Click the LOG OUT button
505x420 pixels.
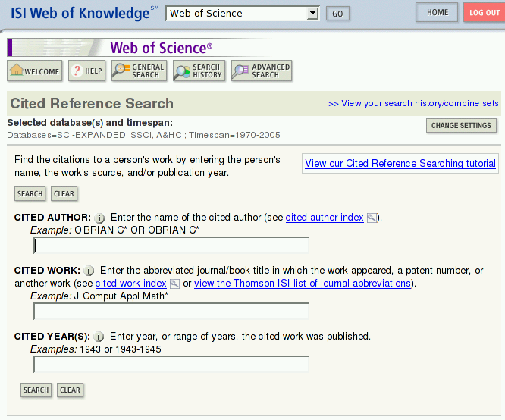(484, 13)
